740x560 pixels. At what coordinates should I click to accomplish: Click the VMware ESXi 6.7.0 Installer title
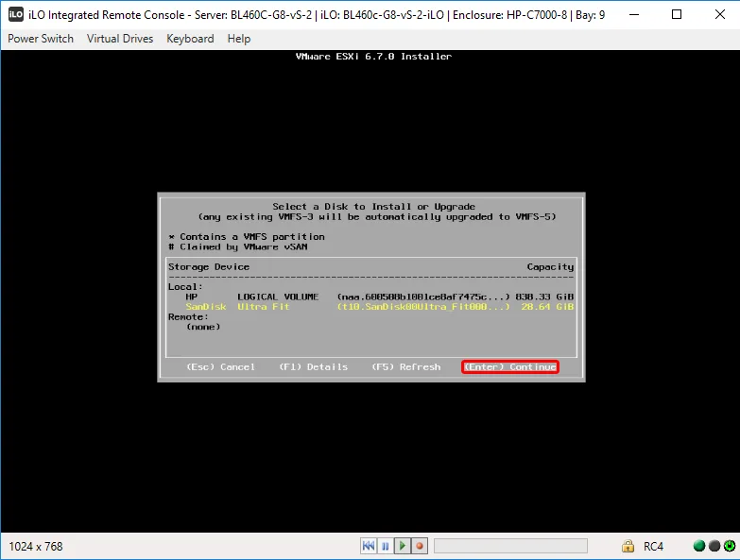373,56
